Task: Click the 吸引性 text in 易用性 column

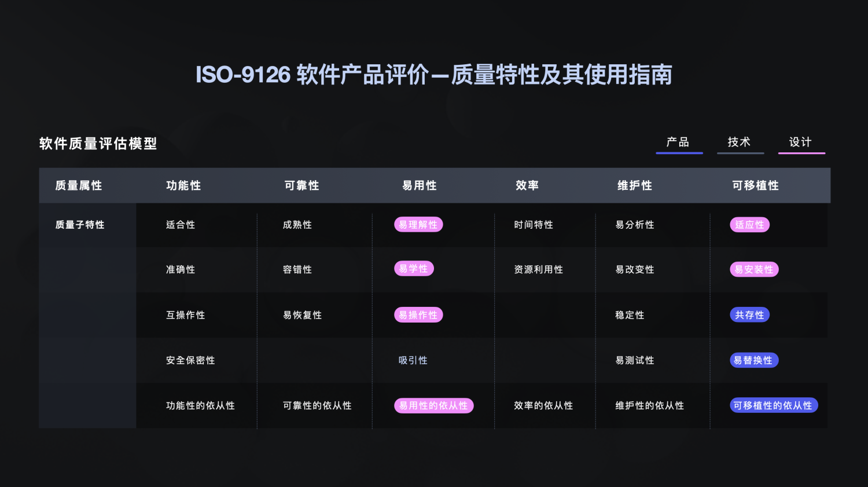Action: click(x=413, y=360)
